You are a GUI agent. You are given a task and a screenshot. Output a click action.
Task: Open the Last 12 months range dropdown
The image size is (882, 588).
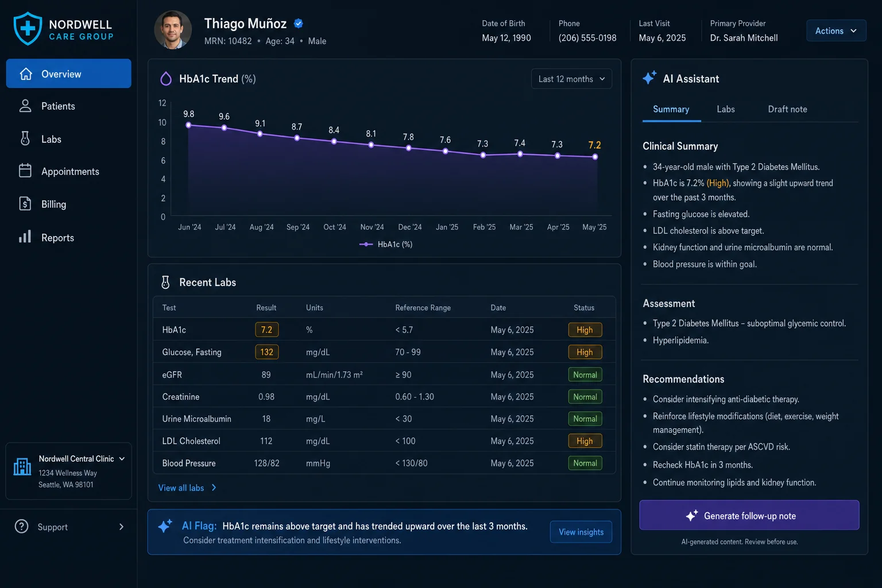(x=571, y=79)
